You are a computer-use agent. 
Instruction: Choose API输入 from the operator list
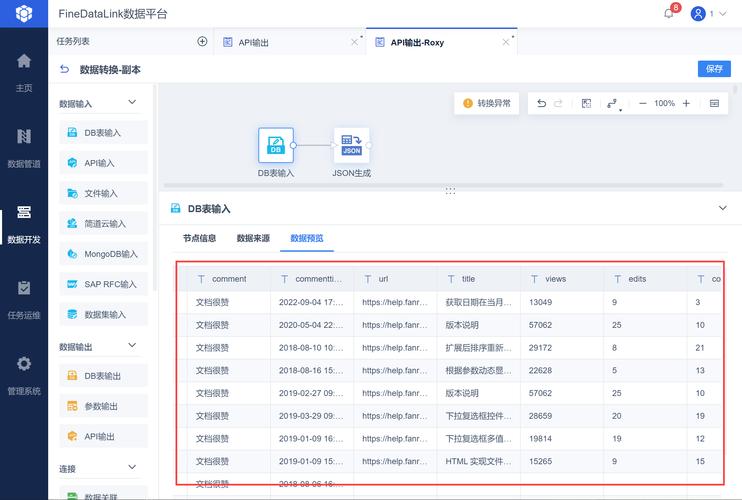pyautogui.click(x=103, y=163)
